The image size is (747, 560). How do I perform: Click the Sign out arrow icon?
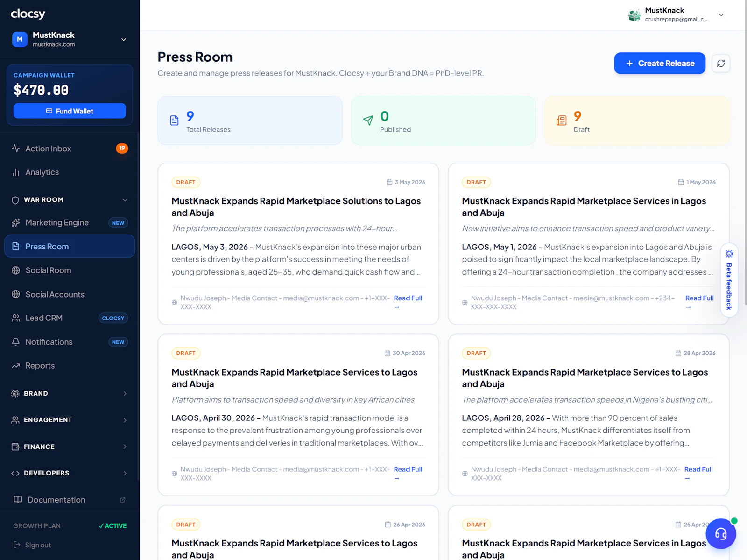click(x=17, y=545)
